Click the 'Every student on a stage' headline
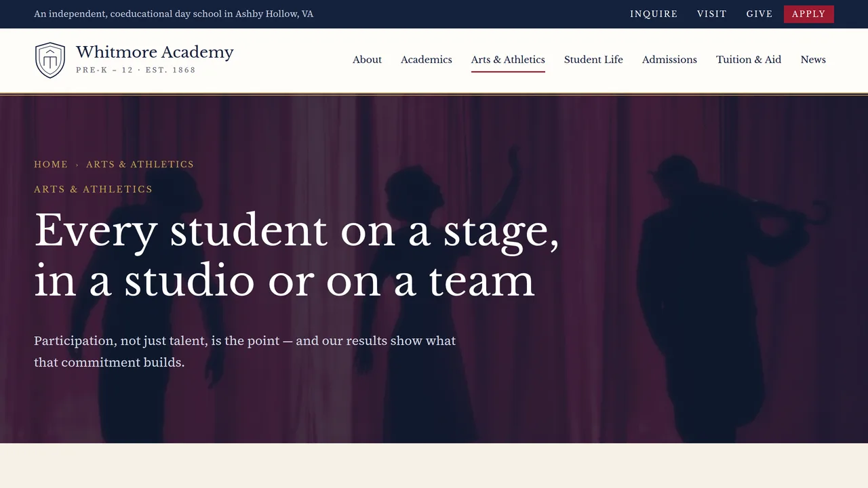 [x=296, y=255]
